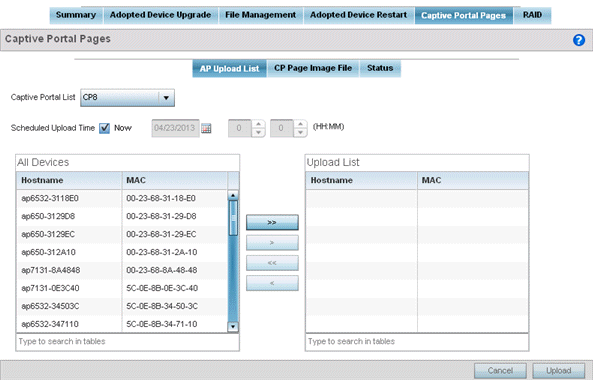Move all devices to Upload List
The width and height of the screenshot is (593, 380).
click(272, 222)
